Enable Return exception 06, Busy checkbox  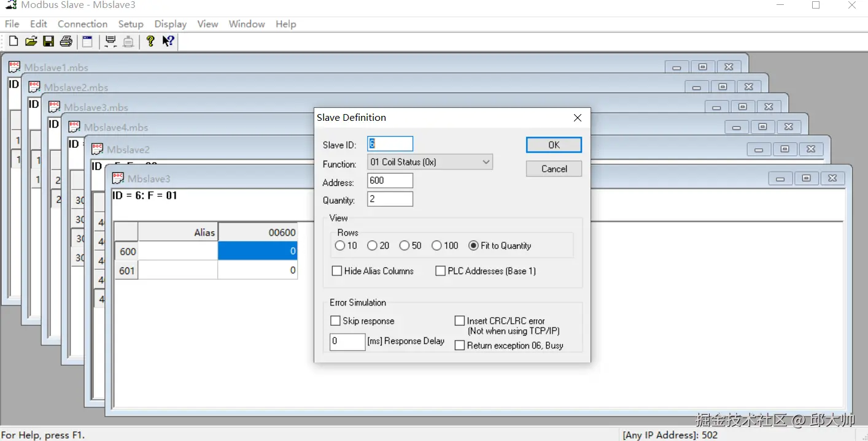(x=459, y=345)
